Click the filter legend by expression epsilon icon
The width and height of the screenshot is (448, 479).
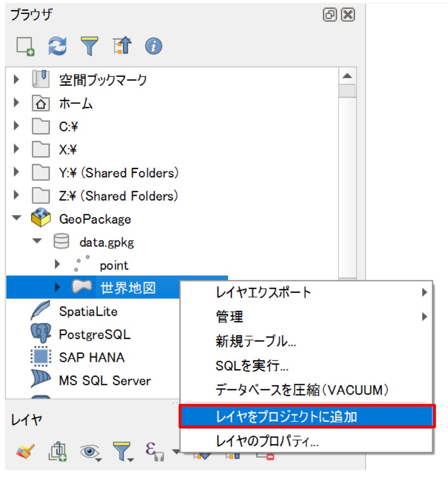click(154, 451)
